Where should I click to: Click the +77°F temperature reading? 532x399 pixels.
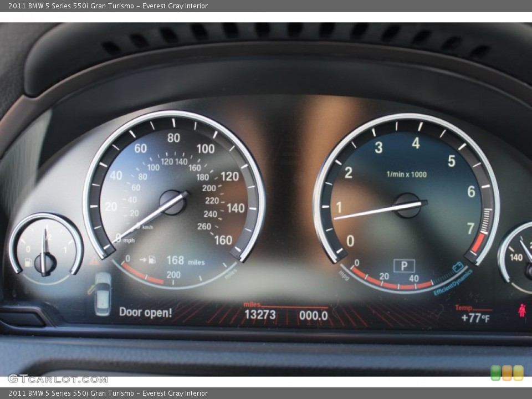475,318
